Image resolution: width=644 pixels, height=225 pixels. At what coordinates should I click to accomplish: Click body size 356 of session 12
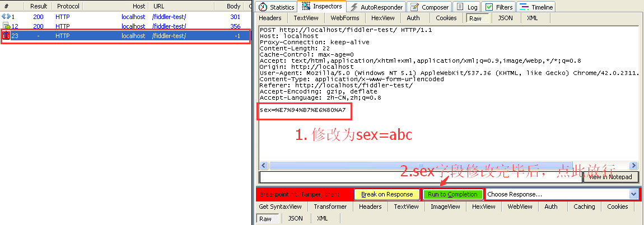point(235,26)
